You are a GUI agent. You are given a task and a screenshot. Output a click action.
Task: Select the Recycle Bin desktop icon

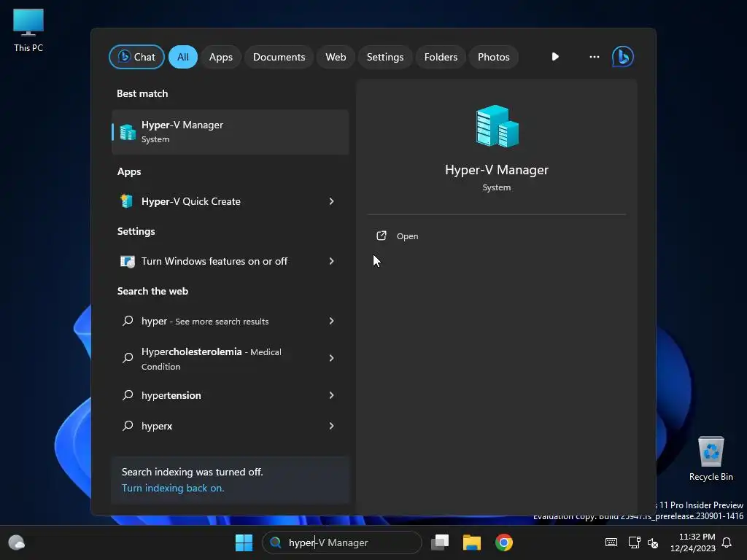[x=711, y=459]
